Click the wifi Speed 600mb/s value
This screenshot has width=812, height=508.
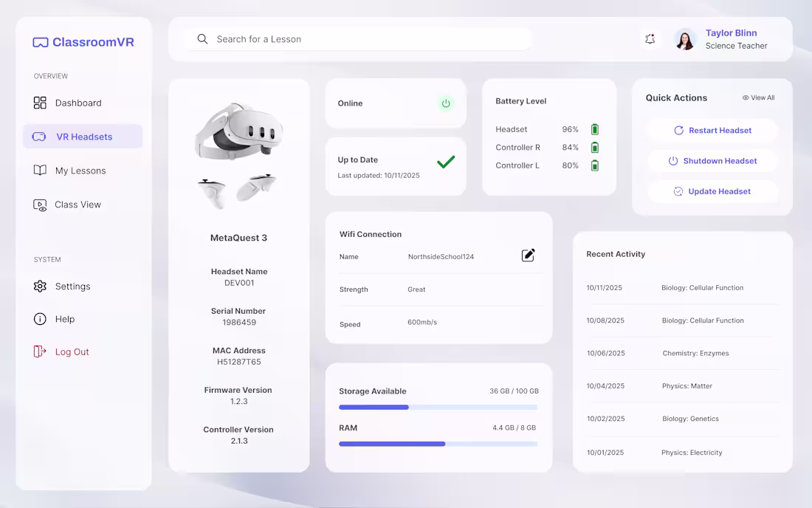(422, 322)
